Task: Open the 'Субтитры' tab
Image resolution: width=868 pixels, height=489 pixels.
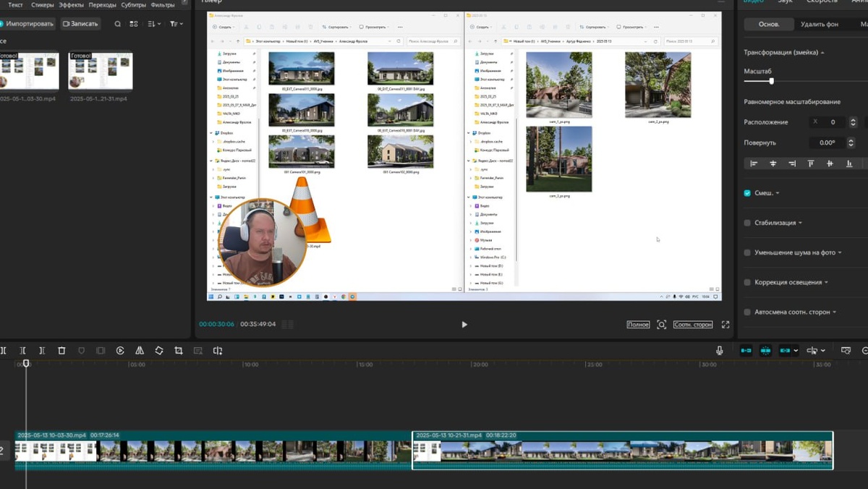Action: coord(134,4)
